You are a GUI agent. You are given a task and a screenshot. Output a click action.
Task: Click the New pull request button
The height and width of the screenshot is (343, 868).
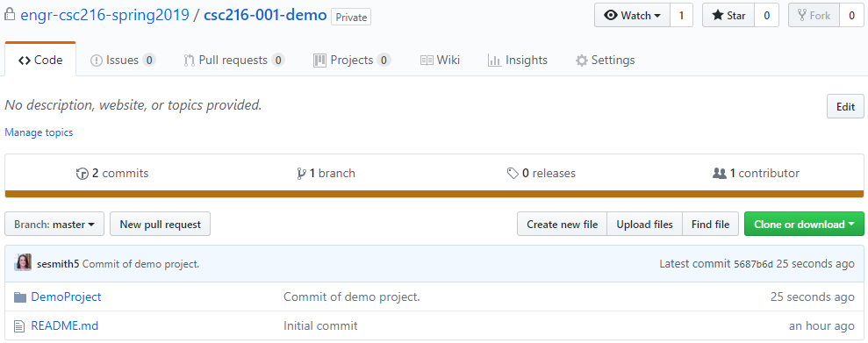[160, 224]
